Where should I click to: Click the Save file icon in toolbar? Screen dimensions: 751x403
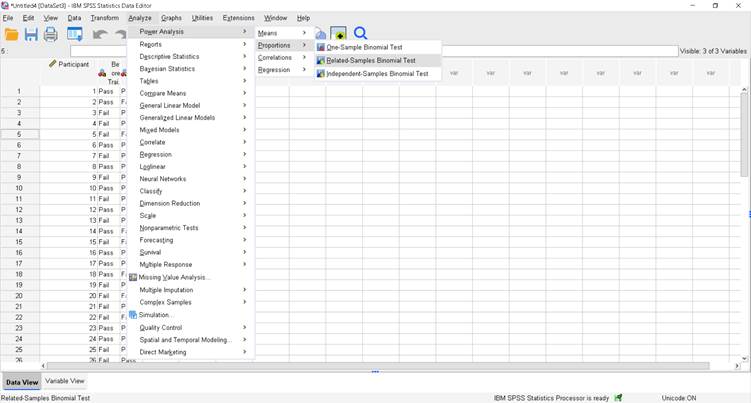point(31,34)
